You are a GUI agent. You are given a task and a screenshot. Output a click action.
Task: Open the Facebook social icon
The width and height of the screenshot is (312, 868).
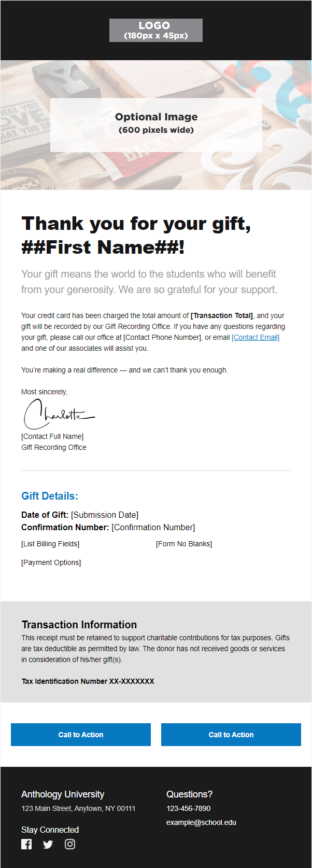pyautogui.click(x=26, y=844)
